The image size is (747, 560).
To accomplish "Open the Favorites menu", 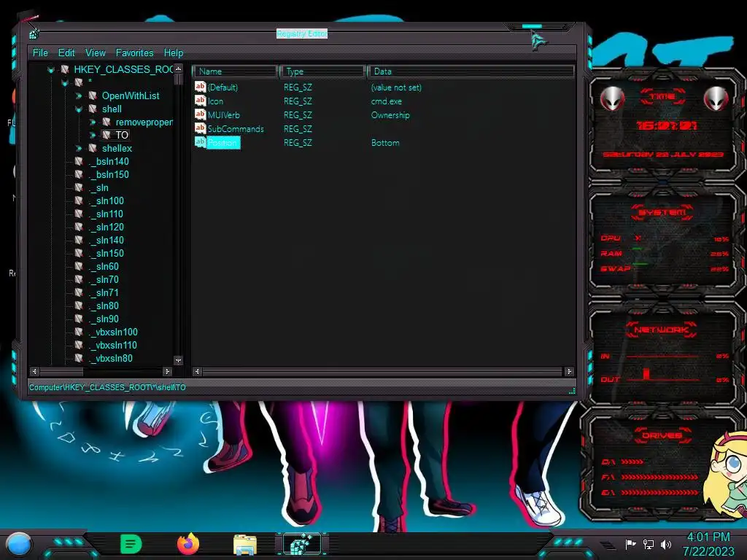I will 134,52.
